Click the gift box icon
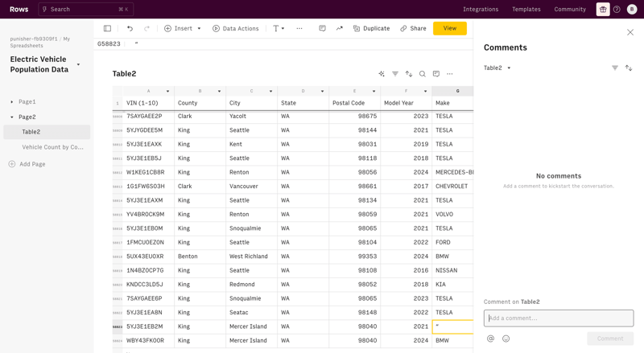This screenshot has width=644, height=353. [603, 9]
